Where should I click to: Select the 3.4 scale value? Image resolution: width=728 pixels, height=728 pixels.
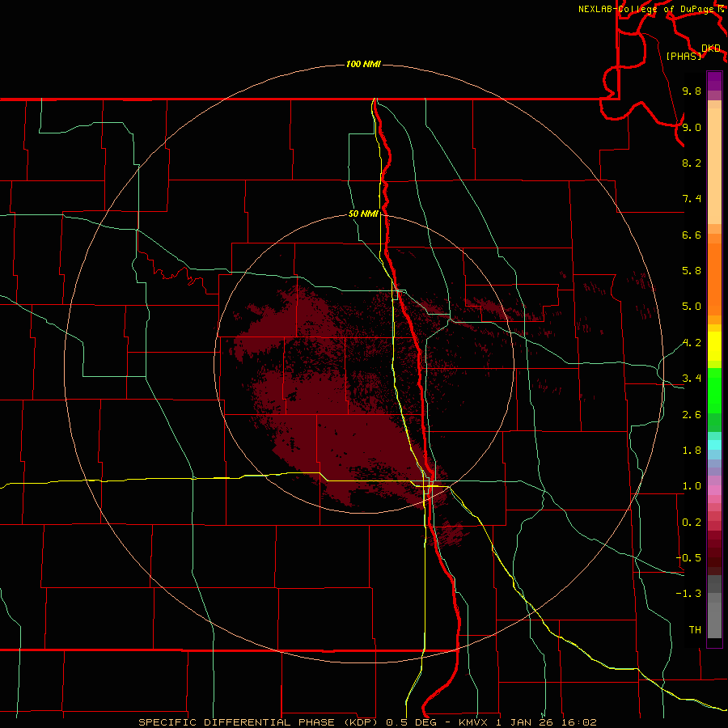[692, 379]
